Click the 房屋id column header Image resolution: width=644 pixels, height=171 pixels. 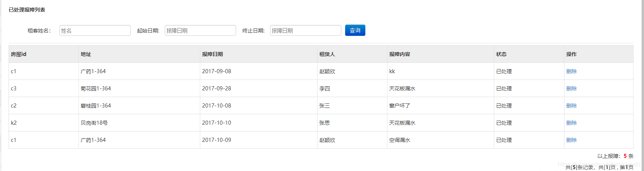(x=19, y=54)
